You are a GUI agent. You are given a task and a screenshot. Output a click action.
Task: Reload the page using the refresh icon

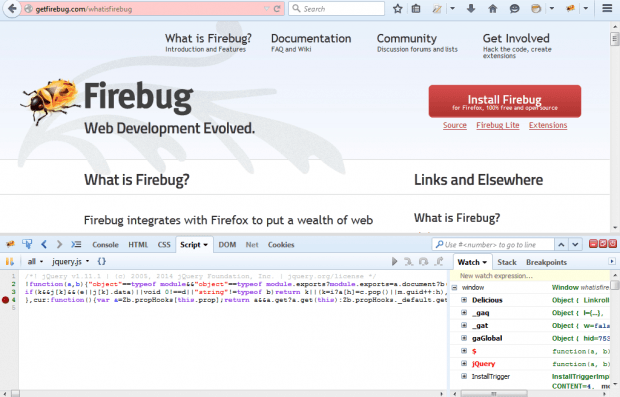pos(277,9)
